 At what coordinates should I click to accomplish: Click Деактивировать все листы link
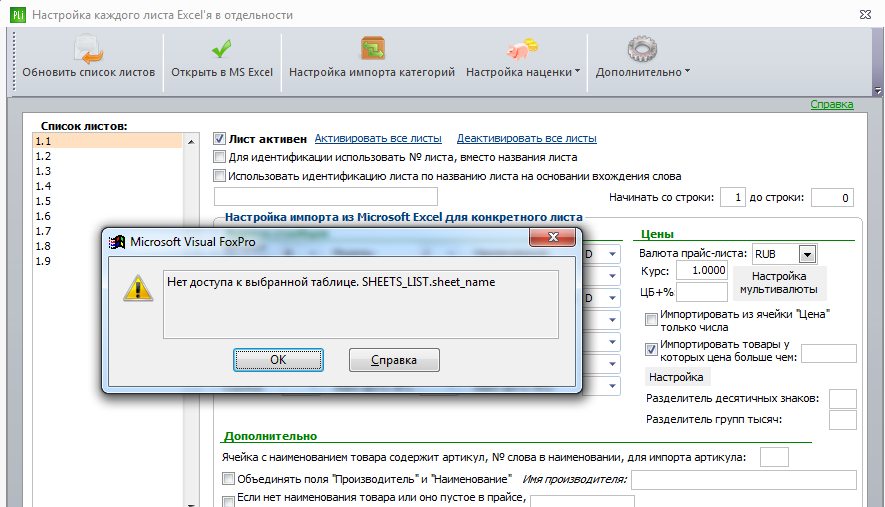click(527, 138)
